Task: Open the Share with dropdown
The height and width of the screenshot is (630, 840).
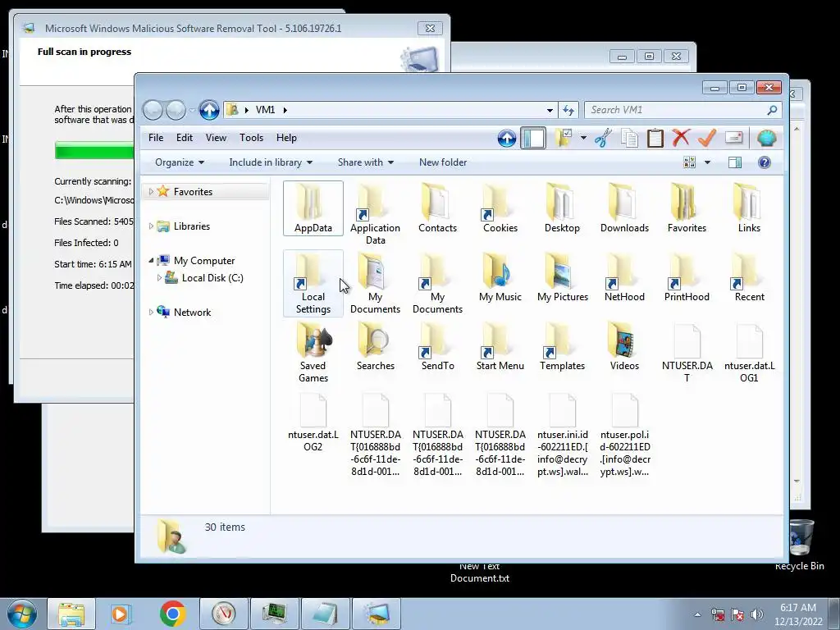Action: coord(365,162)
